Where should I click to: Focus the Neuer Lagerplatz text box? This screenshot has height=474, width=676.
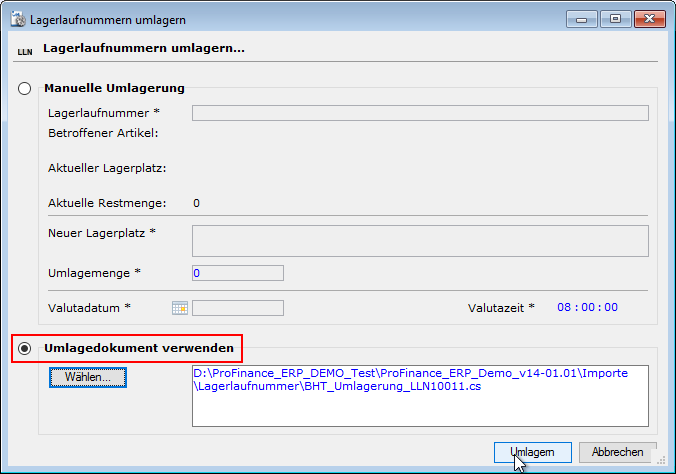[420, 241]
